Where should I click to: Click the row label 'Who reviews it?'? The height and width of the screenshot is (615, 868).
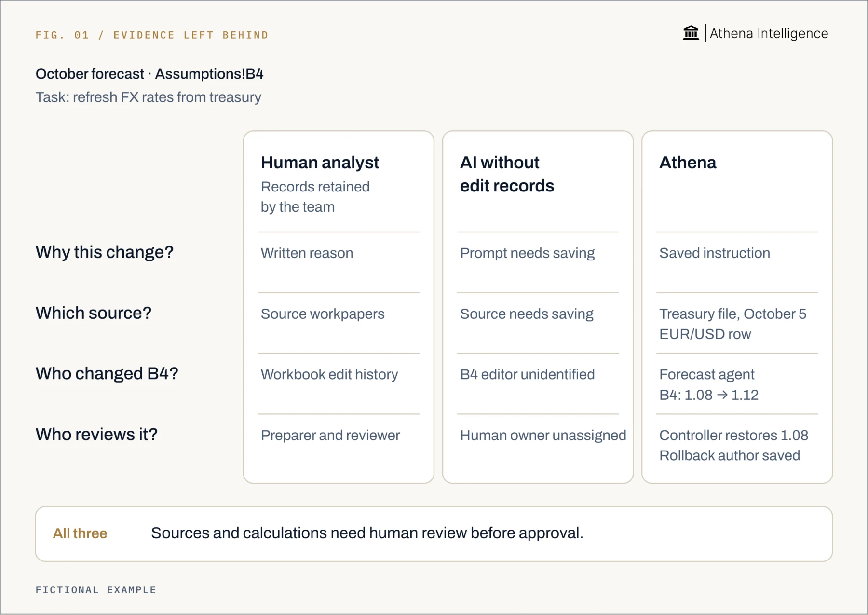click(x=96, y=435)
